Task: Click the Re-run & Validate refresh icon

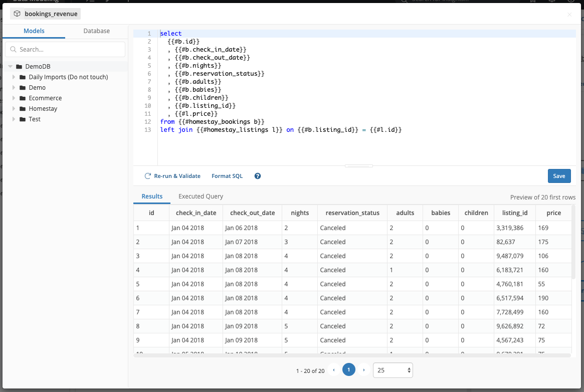Action: [x=148, y=176]
